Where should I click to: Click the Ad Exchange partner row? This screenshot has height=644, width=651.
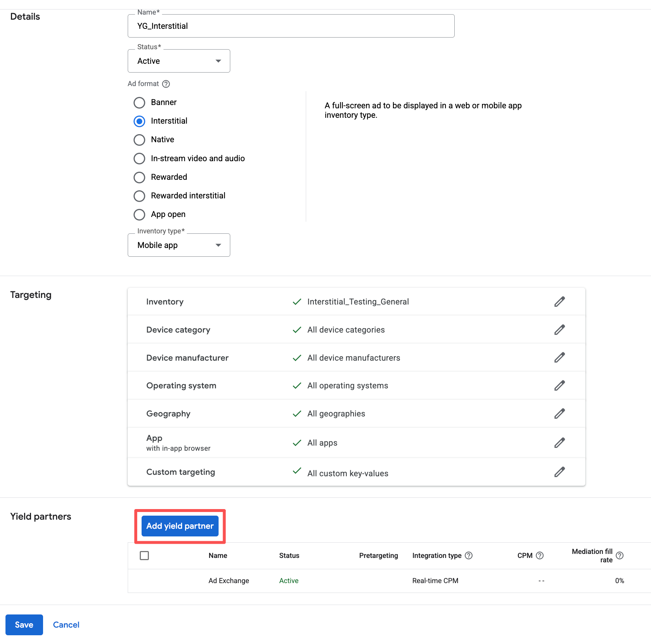click(x=389, y=581)
